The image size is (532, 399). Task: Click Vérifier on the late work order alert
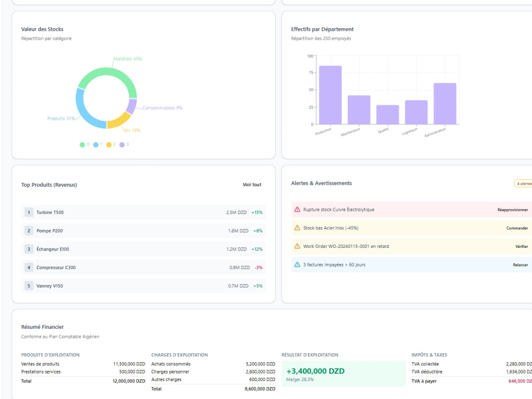[x=521, y=246]
